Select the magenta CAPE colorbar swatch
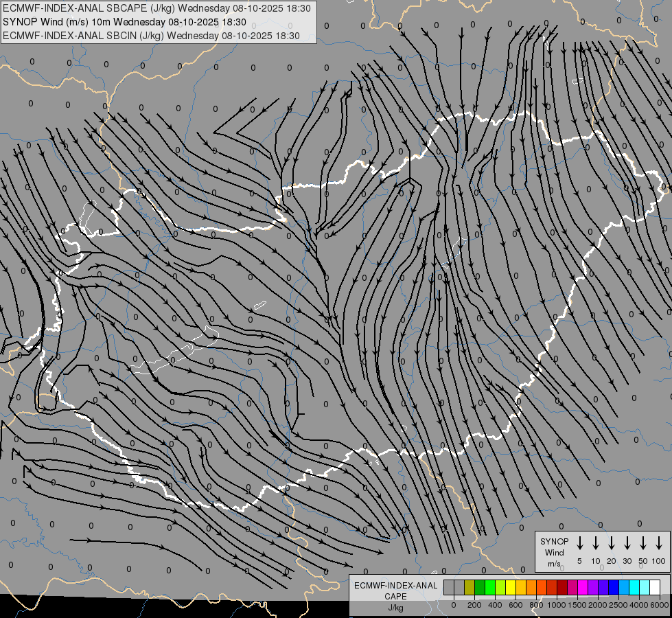 click(x=583, y=587)
